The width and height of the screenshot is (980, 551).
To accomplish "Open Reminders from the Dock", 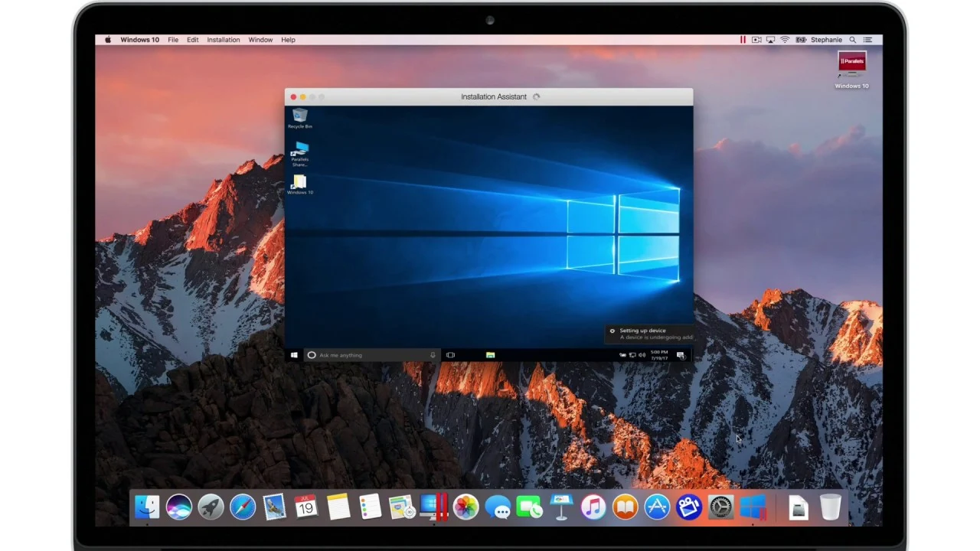I will [370, 507].
